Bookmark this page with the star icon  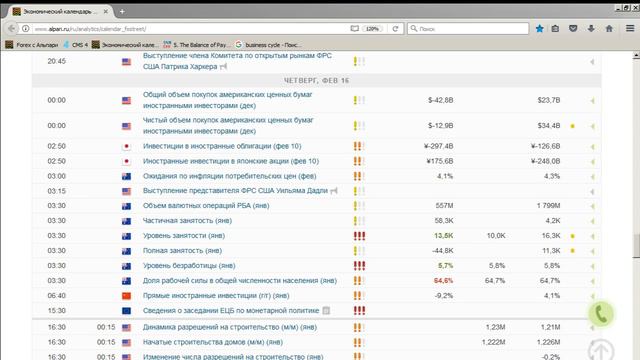point(540,29)
